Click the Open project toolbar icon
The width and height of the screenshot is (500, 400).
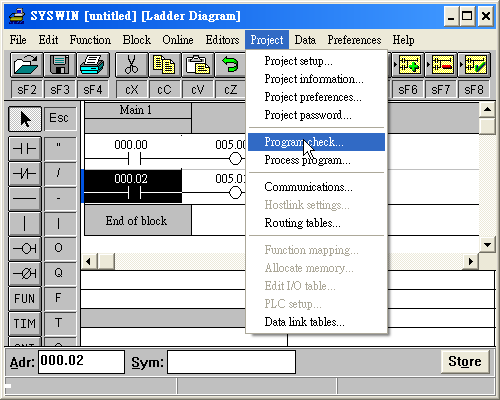26,65
